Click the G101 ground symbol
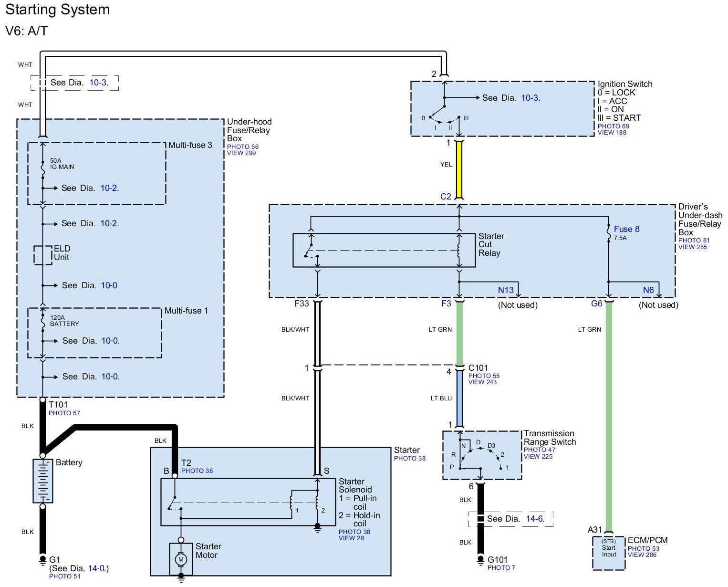Image resolution: width=728 pixels, height=587 pixels. [x=480, y=559]
